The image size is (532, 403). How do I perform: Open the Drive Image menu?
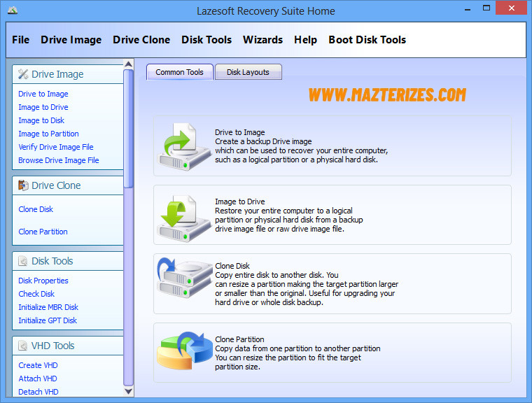pyautogui.click(x=71, y=40)
